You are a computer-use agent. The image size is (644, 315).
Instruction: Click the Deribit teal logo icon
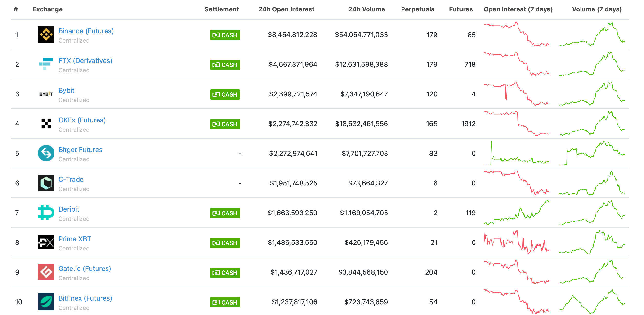pyautogui.click(x=46, y=213)
